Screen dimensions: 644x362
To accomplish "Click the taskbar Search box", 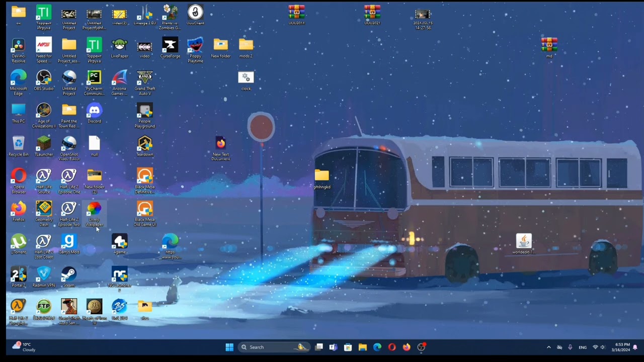I will [x=275, y=347].
